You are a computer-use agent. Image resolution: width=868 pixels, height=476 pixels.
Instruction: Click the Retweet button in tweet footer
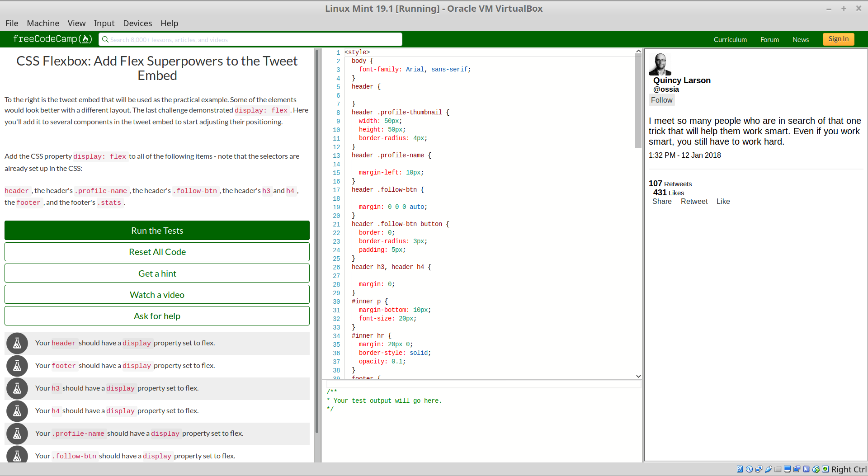pyautogui.click(x=694, y=202)
